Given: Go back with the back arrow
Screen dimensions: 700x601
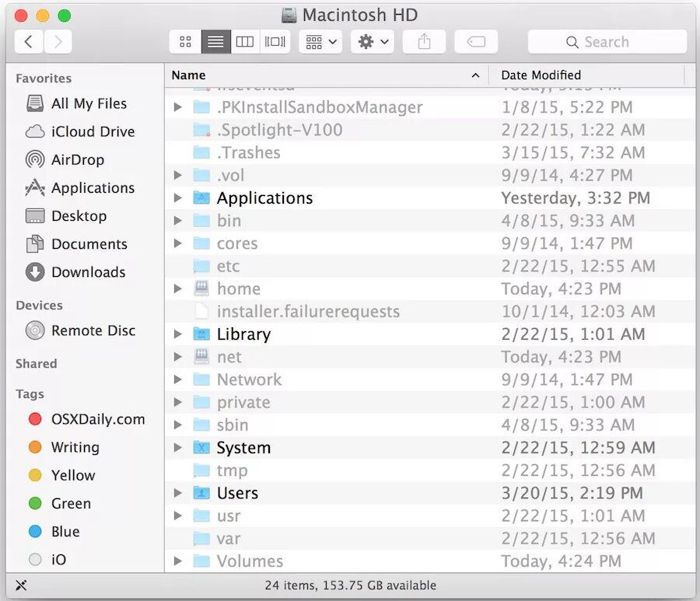Looking at the screenshot, I should [29, 42].
